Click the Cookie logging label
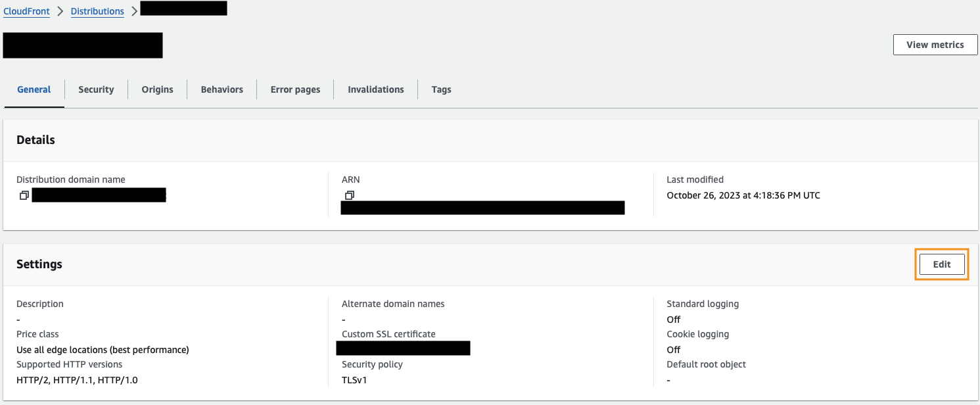The image size is (980, 405). 697,334
